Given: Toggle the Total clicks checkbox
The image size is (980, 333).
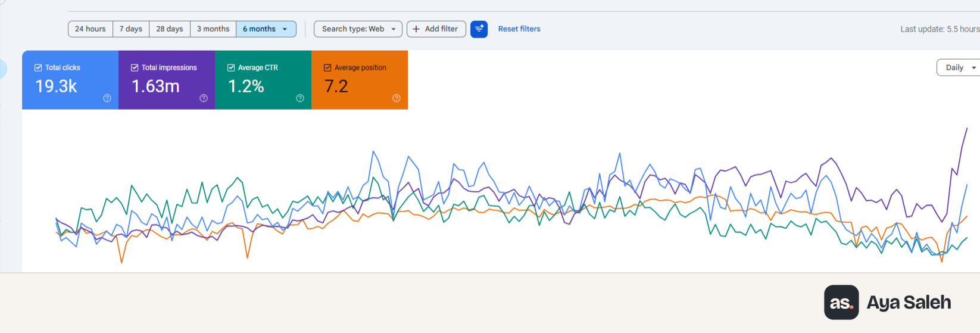Looking at the screenshot, I should click(x=38, y=67).
